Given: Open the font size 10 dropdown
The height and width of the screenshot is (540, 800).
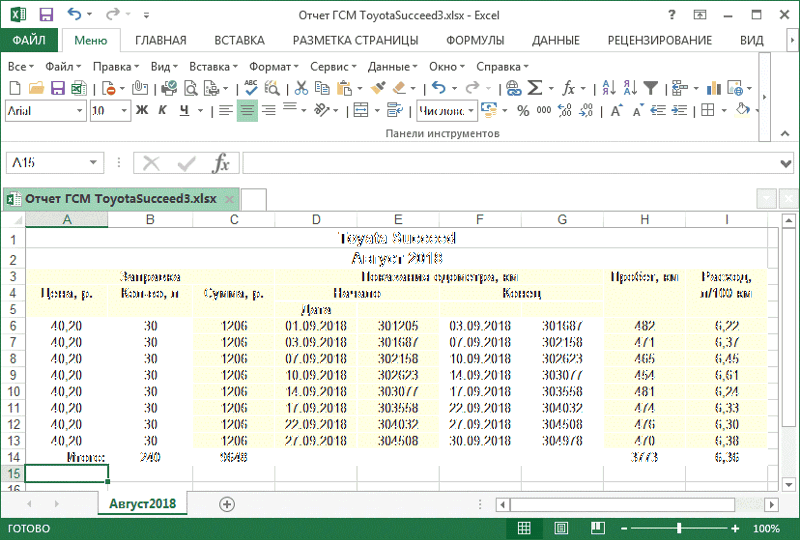Looking at the screenshot, I should click(x=124, y=111).
